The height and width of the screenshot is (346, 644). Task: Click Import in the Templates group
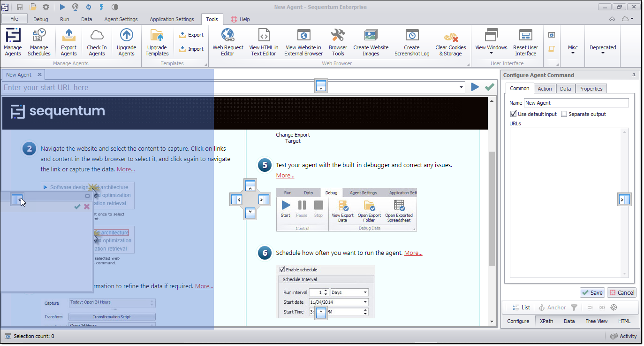pos(191,49)
